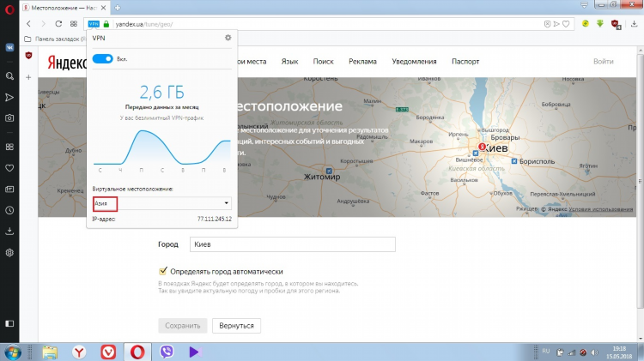Viewport: 644px width, 361px height.
Task: Click the green padlock security icon
Action: pos(106,24)
